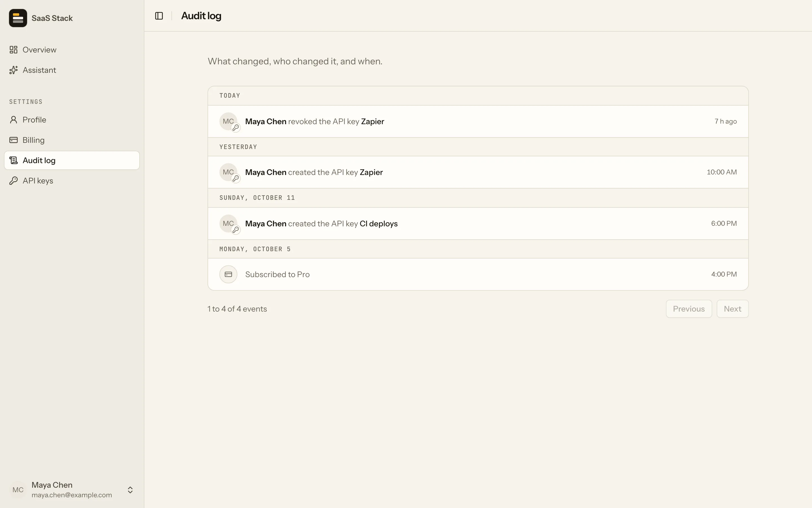
Task: Click the 7 h ago timestamp
Action: [725, 121]
